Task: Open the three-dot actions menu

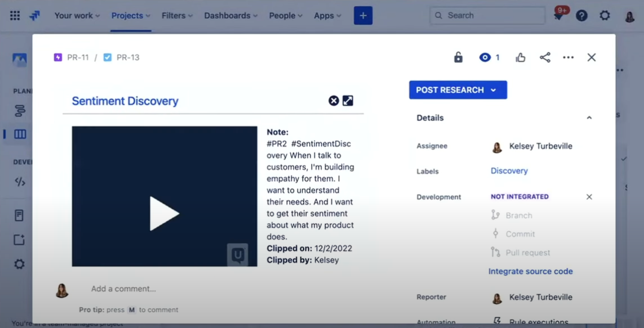Action: pos(569,57)
